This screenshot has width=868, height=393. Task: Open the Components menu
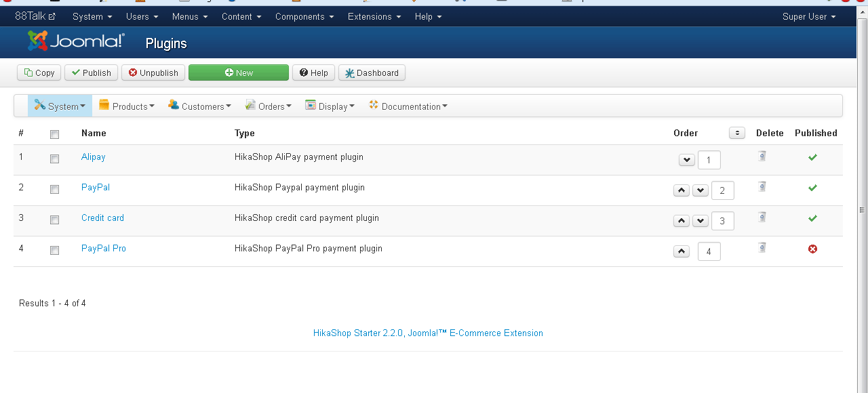[x=304, y=16]
